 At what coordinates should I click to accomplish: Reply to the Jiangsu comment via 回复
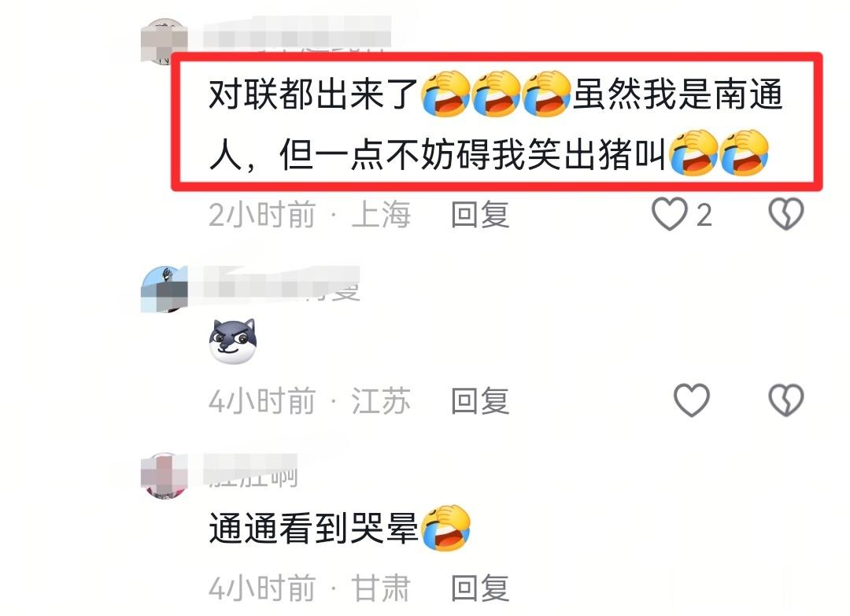click(x=480, y=401)
